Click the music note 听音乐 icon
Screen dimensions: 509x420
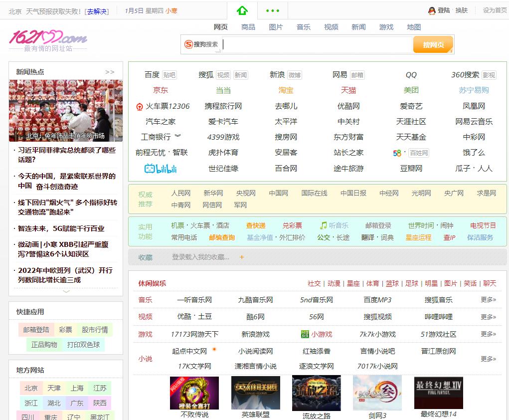[324, 225]
